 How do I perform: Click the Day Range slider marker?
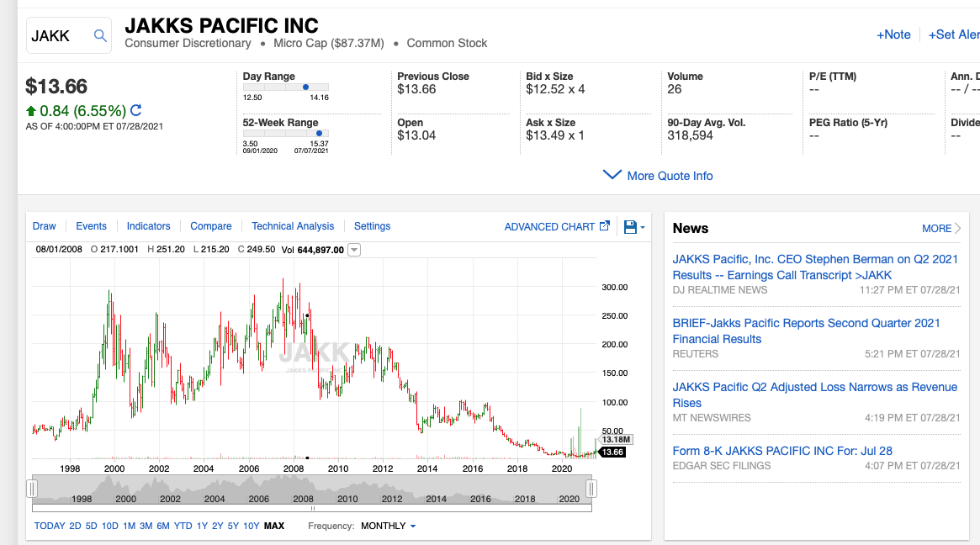305,85
